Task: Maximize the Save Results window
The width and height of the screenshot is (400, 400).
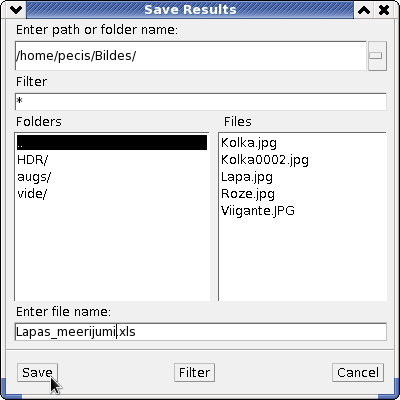Action: pyautogui.click(x=364, y=10)
